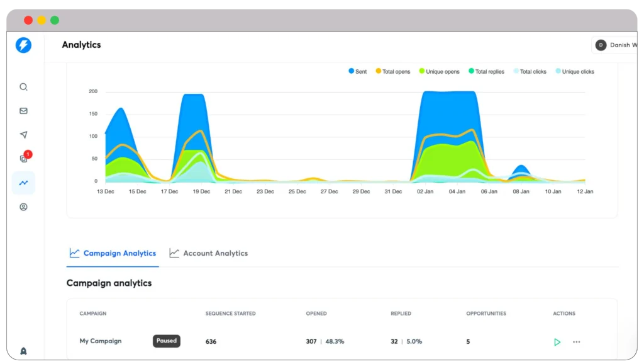This screenshot has width=644, height=364.
Task: Open the more actions ellipsis for My Campaign
Action: (577, 341)
